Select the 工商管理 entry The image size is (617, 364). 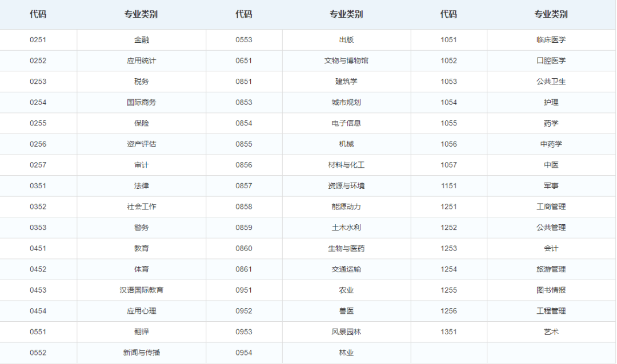(x=551, y=207)
